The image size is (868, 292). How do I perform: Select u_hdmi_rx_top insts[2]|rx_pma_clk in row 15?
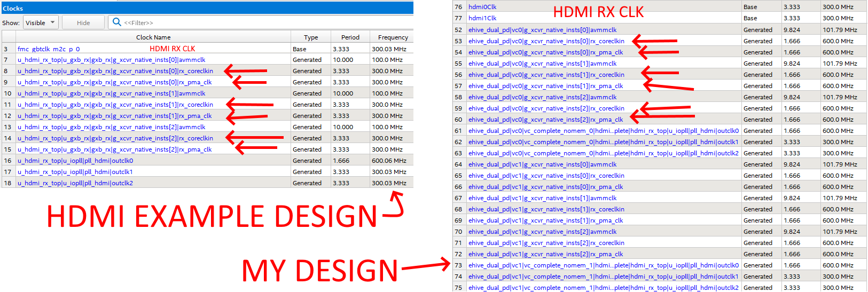coord(115,149)
